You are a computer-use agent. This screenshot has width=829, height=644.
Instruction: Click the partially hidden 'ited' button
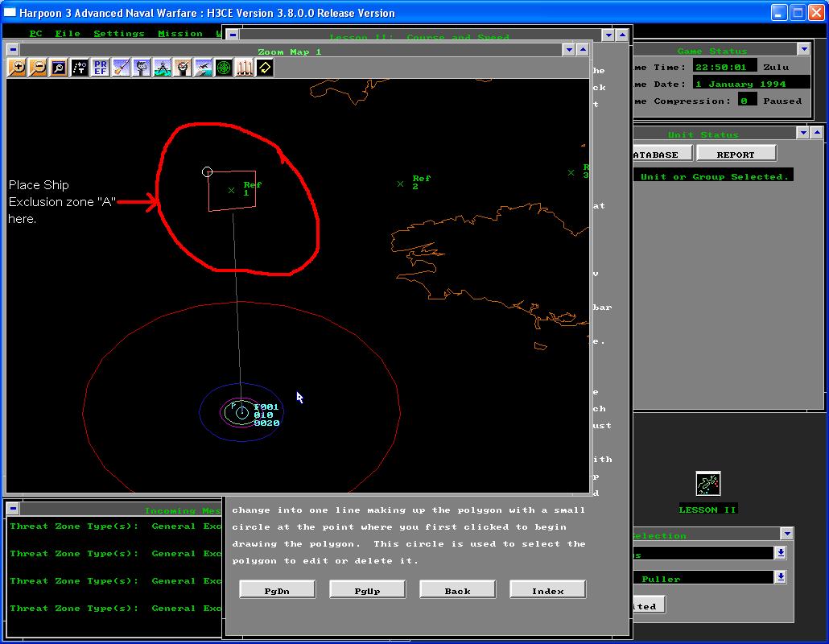pos(648,605)
